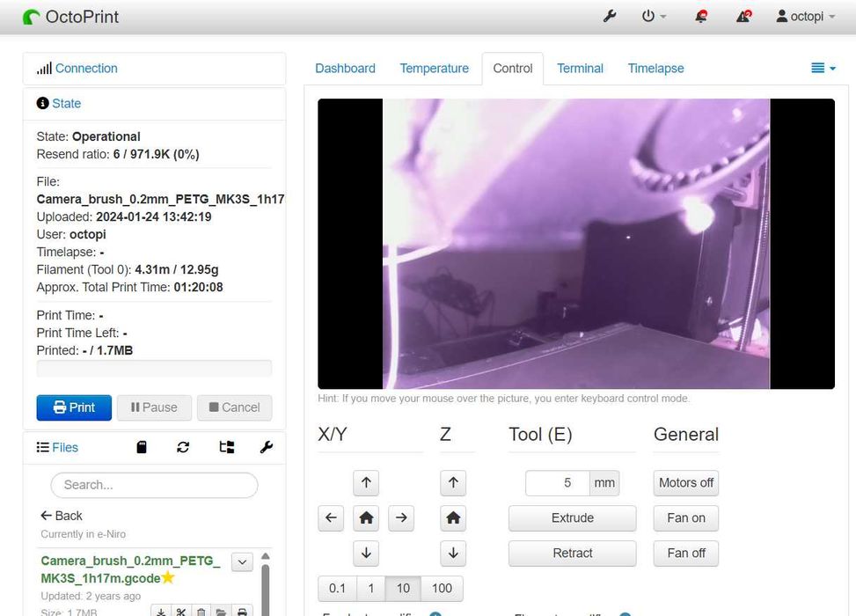Viewport: 856px width, 616px height.
Task: Move the Z axis up
Action: pyautogui.click(x=453, y=483)
